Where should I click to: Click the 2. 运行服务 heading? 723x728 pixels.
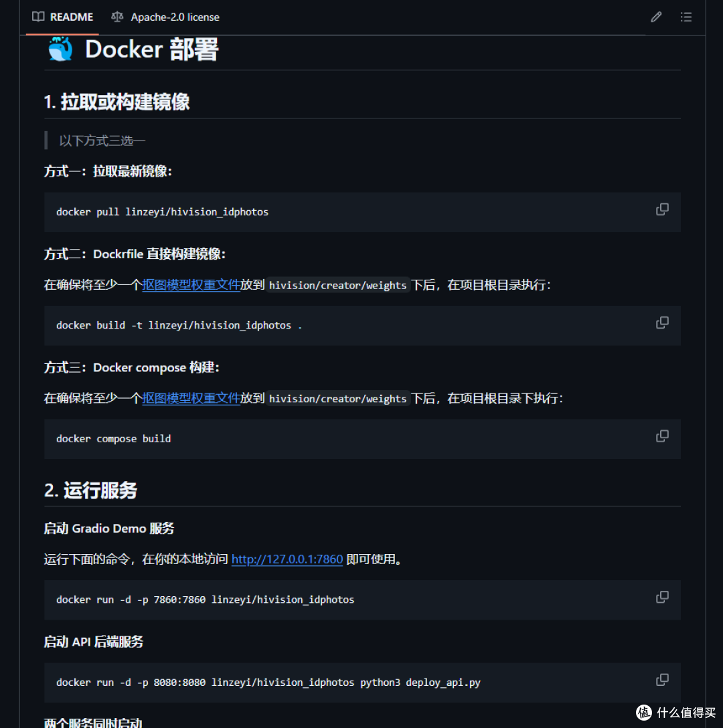[89, 490]
